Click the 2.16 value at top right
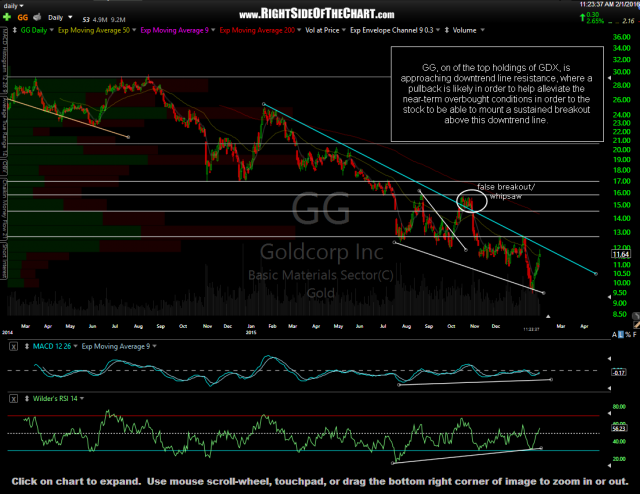The height and width of the screenshot is (494, 640). 628,21
